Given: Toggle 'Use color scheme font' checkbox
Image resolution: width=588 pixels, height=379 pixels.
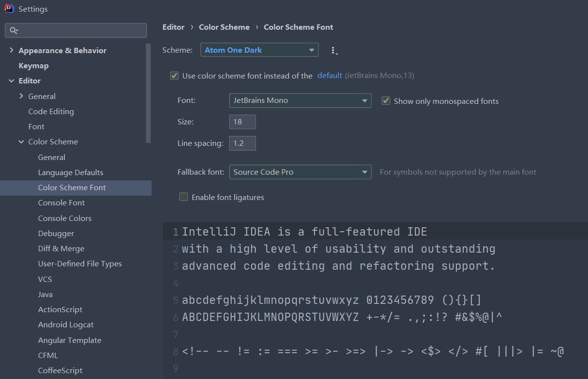Looking at the screenshot, I should click(x=174, y=76).
